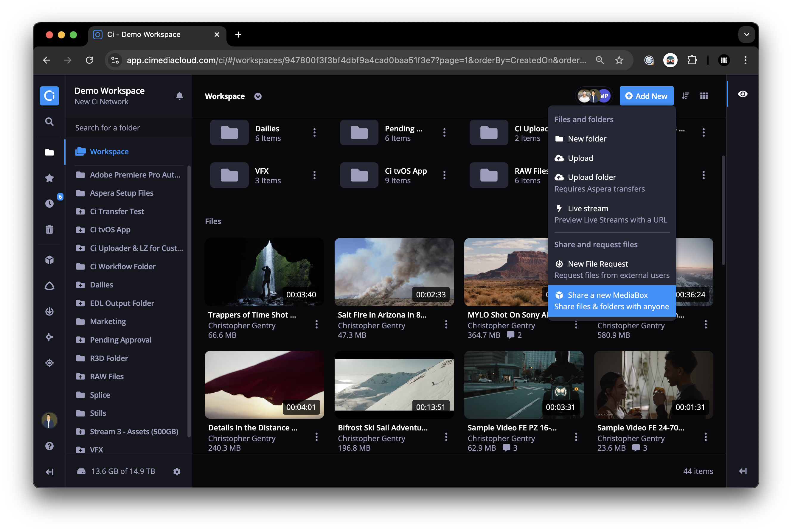Open the trash bin icon
This screenshot has height=532, width=792.
tap(49, 230)
